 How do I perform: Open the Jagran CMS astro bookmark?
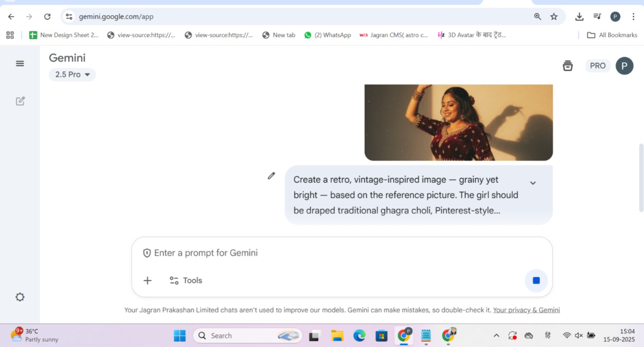[394, 35]
